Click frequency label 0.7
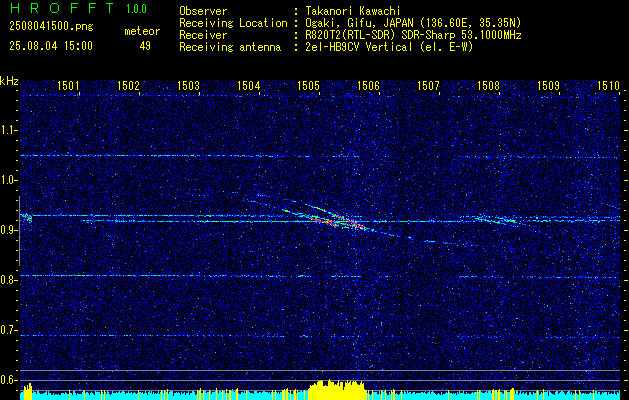 click(x=8, y=330)
